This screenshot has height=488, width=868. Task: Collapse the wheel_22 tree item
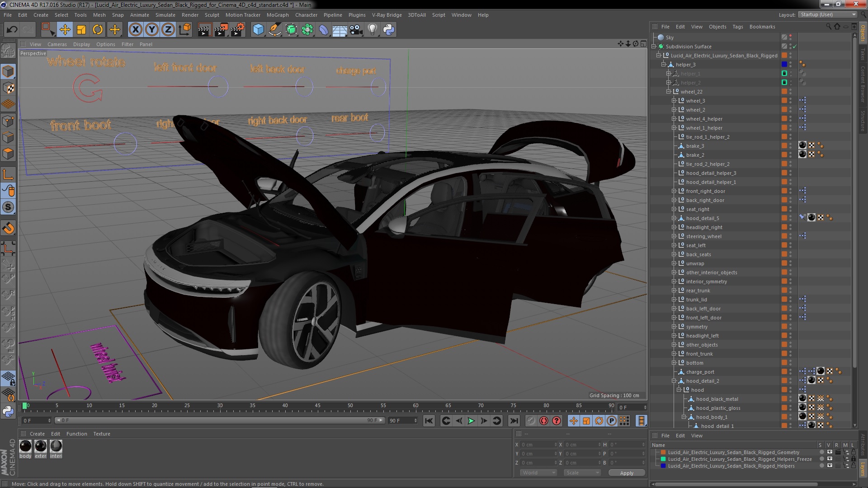pyautogui.click(x=669, y=92)
